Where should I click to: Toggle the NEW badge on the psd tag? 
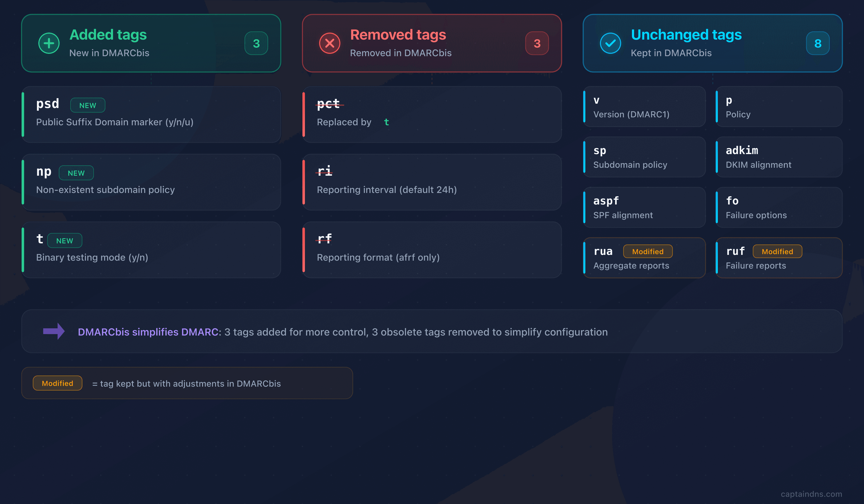(x=88, y=105)
